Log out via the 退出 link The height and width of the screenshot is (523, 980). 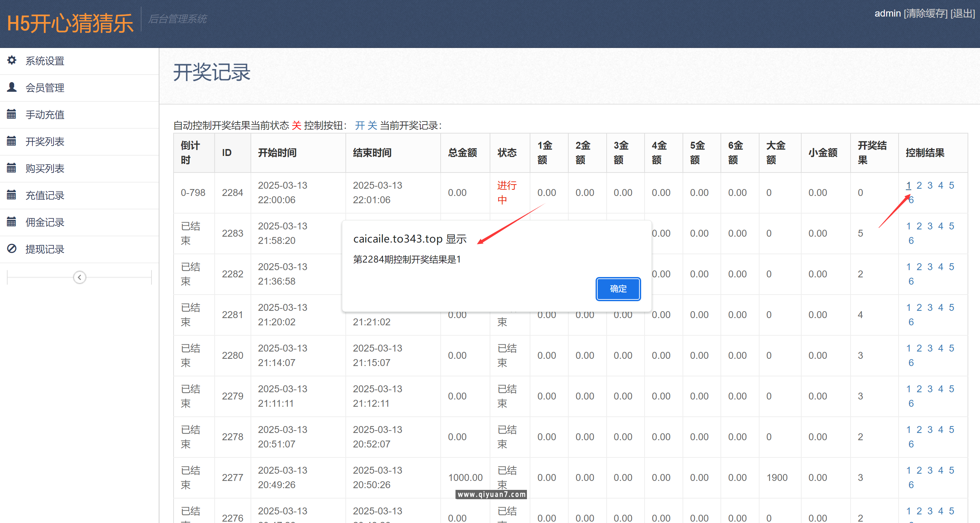962,13
